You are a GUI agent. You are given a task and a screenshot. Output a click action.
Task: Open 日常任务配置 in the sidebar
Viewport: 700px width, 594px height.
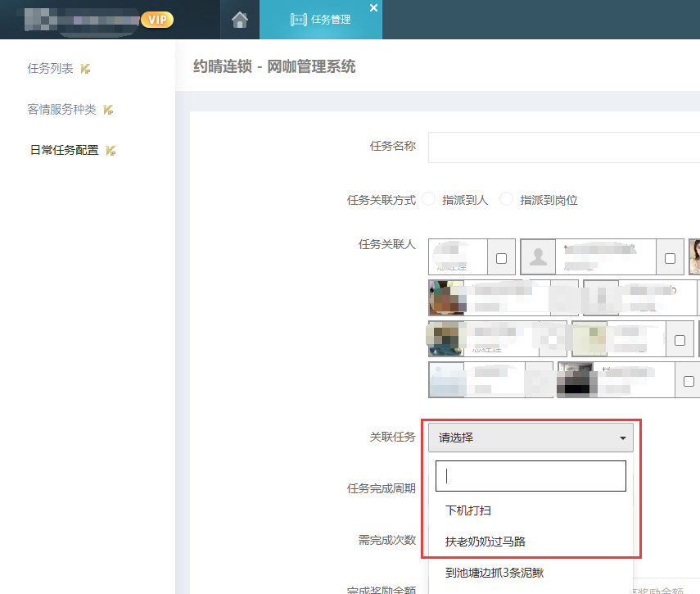point(65,150)
